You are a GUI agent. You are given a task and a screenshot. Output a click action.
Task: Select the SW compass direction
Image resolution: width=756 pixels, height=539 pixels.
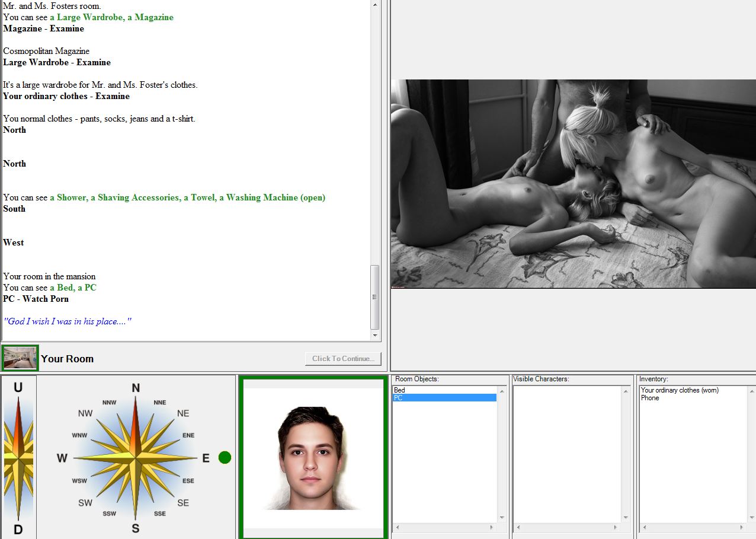click(85, 503)
